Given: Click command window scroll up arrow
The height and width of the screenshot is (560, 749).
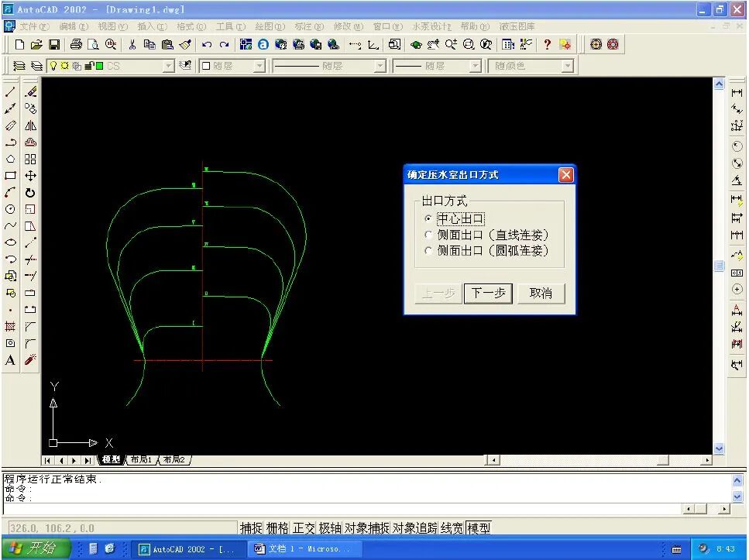Looking at the screenshot, I should click(x=737, y=481).
